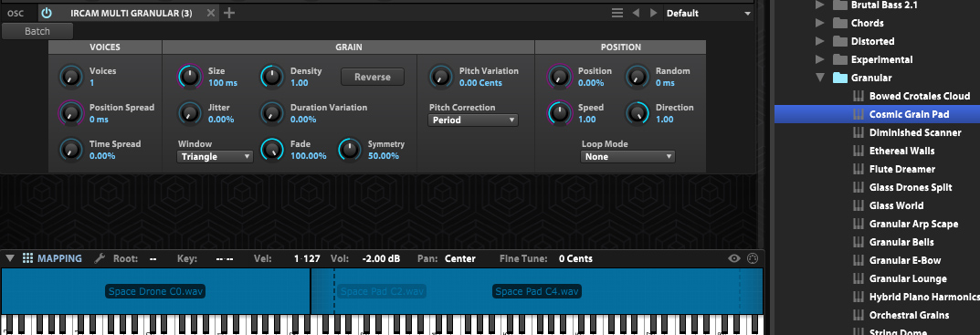Click the Pitch Variation 0.00 Cents value

point(480,83)
